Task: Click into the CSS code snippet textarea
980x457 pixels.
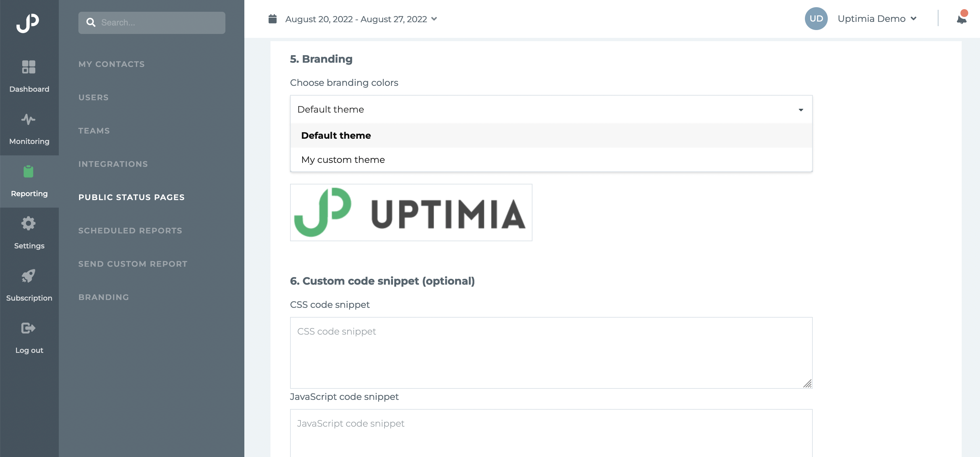Action: [x=551, y=353]
